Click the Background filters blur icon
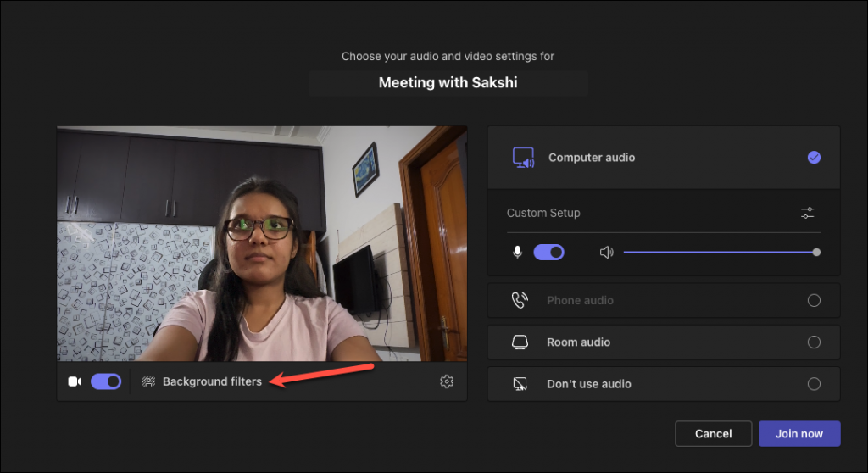The image size is (868, 473). tap(149, 381)
